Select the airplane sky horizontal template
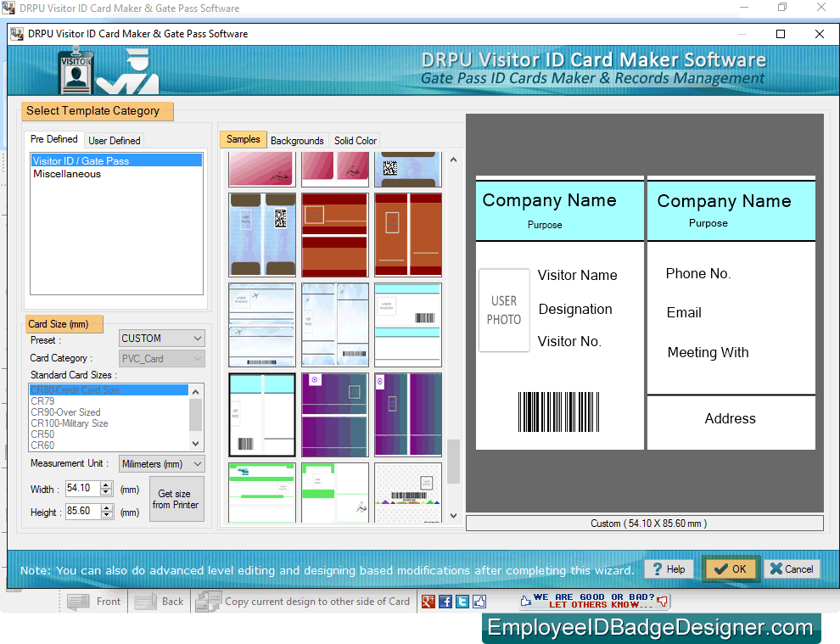Image resolution: width=840 pixels, height=644 pixels. pos(262,325)
